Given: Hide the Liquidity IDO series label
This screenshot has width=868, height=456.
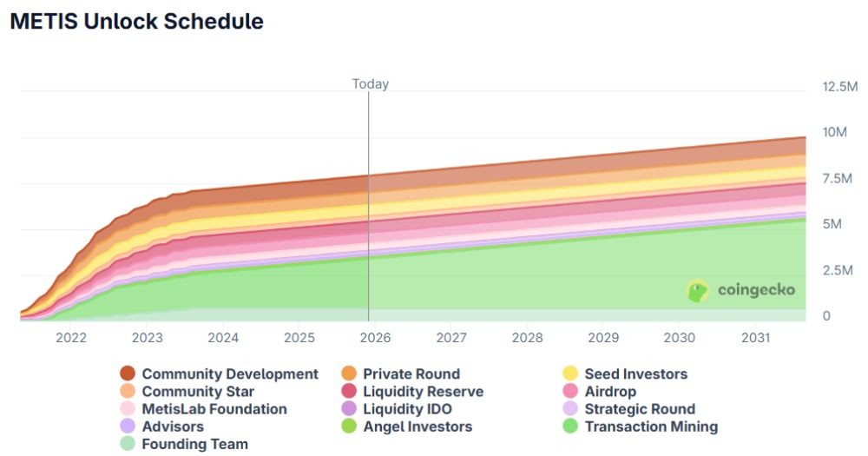Looking at the screenshot, I should [x=407, y=409].
